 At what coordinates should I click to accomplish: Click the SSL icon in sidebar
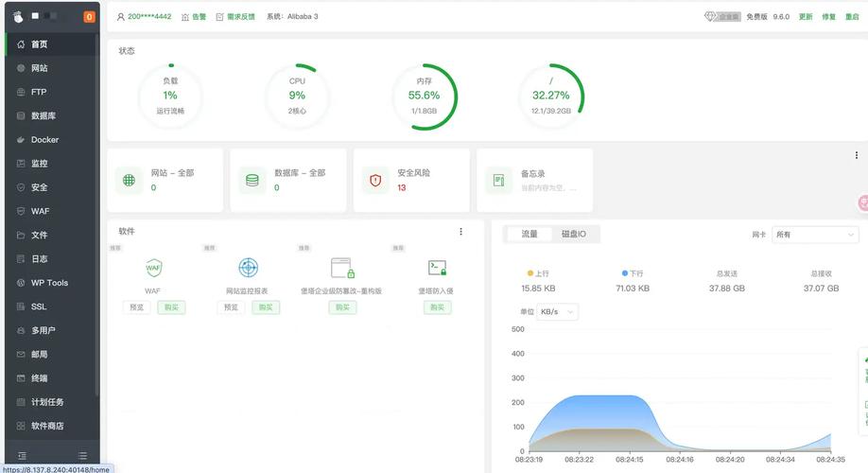coord(21,307)
